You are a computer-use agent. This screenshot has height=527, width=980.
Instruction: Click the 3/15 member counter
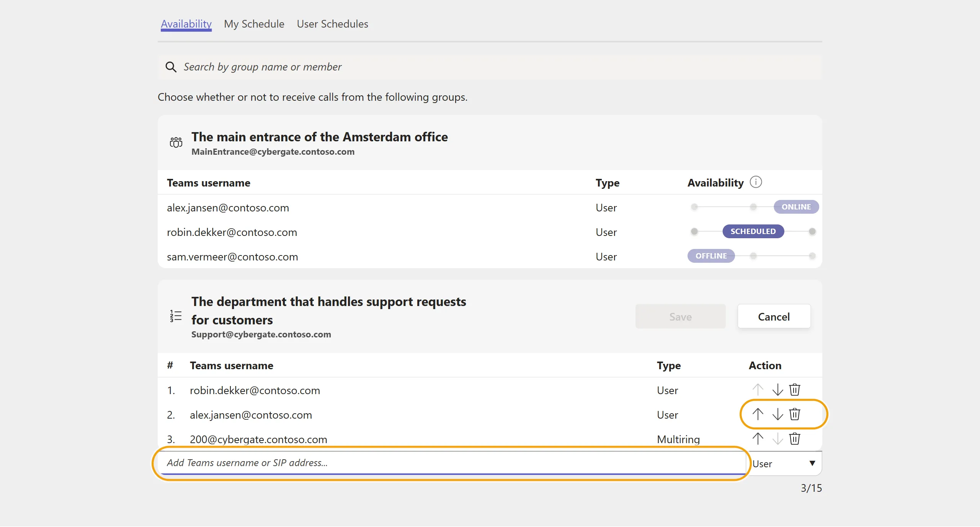pyautogui.click(x=811, y=488)
